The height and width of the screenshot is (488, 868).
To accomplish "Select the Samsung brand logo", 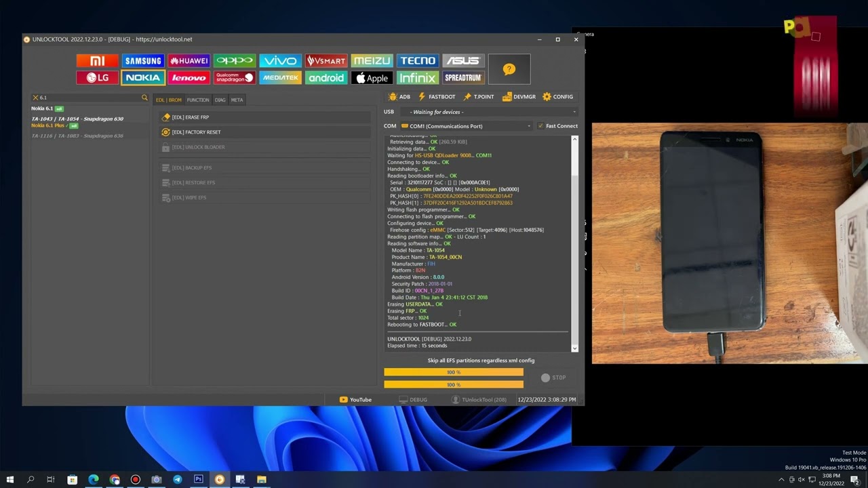I will point(143,61).
